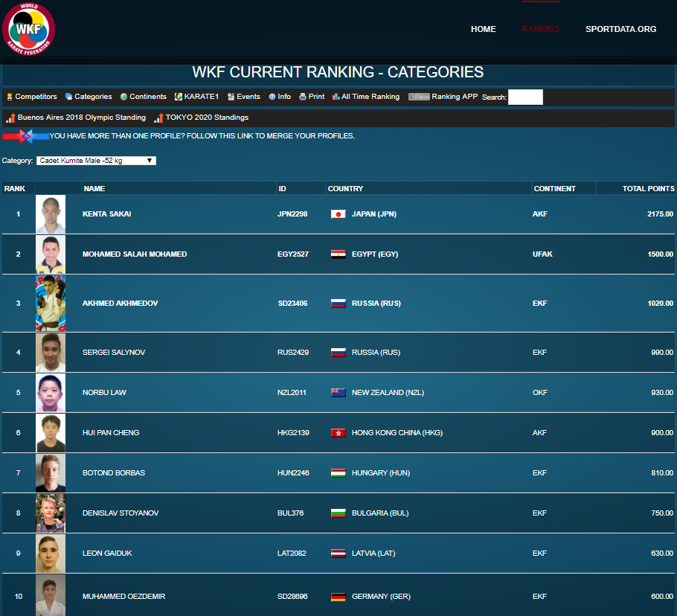Select the Competitors toolbar icon
The height and width of the screenshot is (616, 677).
click(31, 96)
